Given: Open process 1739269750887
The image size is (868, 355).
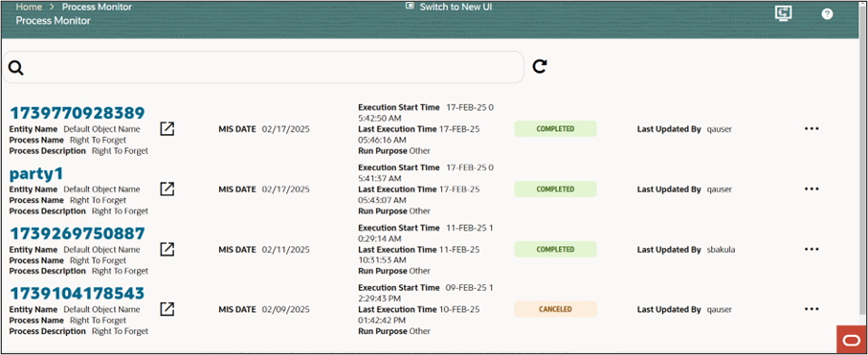Looking at the screenshot, I should click(77, 233).
